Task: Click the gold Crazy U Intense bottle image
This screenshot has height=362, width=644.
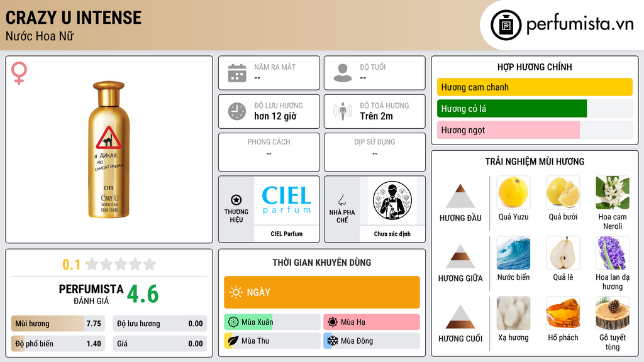Action: tap(109, 150)
